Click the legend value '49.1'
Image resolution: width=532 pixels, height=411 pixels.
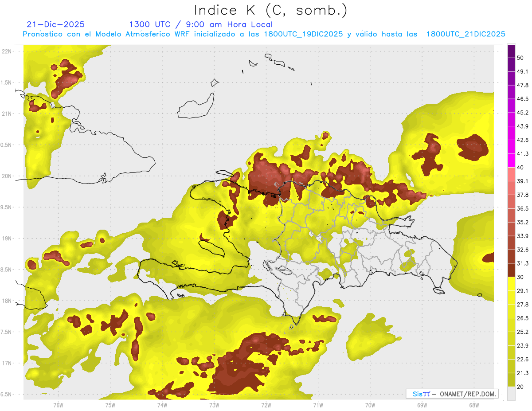[523, 72]
